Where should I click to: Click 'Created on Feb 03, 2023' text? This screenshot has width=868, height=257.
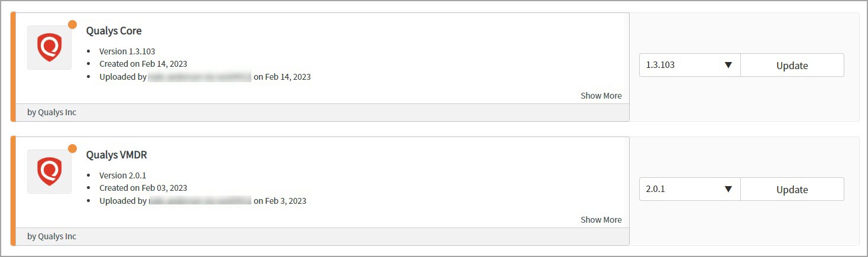143,188
